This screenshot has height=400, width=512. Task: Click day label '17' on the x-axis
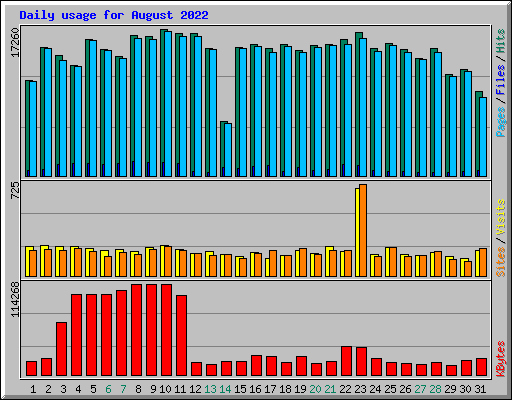point(270,389)
